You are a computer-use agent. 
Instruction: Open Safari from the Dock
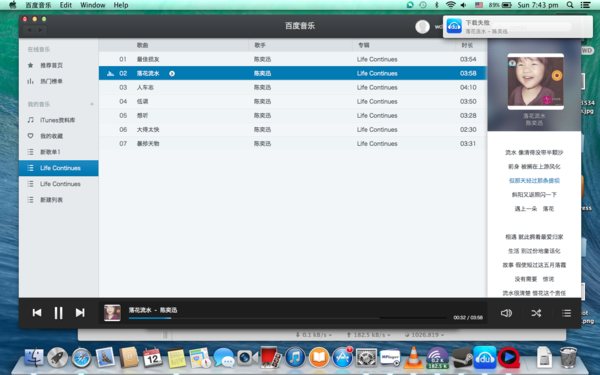click(x=81, y=358)
